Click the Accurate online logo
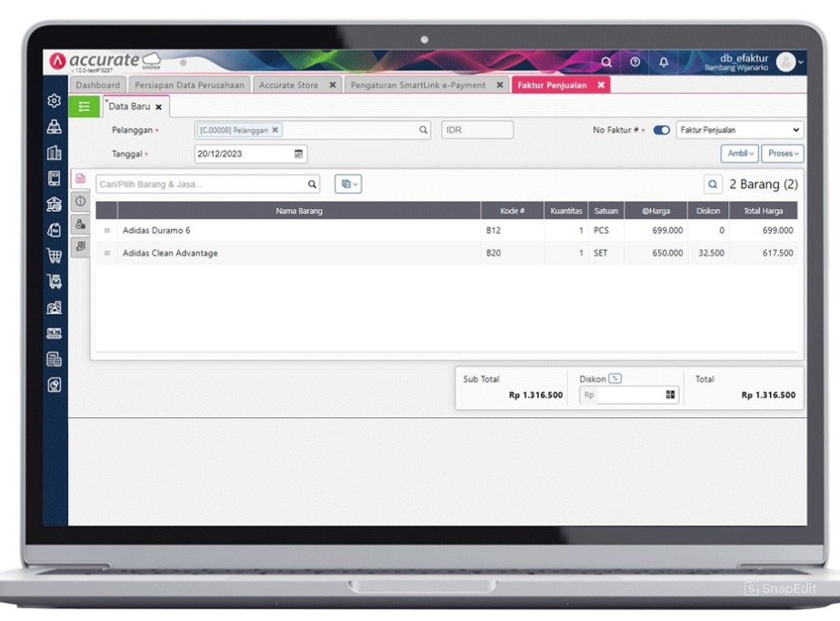The height and width of the screenshot is (621, 840). click(x=105, y=61)
